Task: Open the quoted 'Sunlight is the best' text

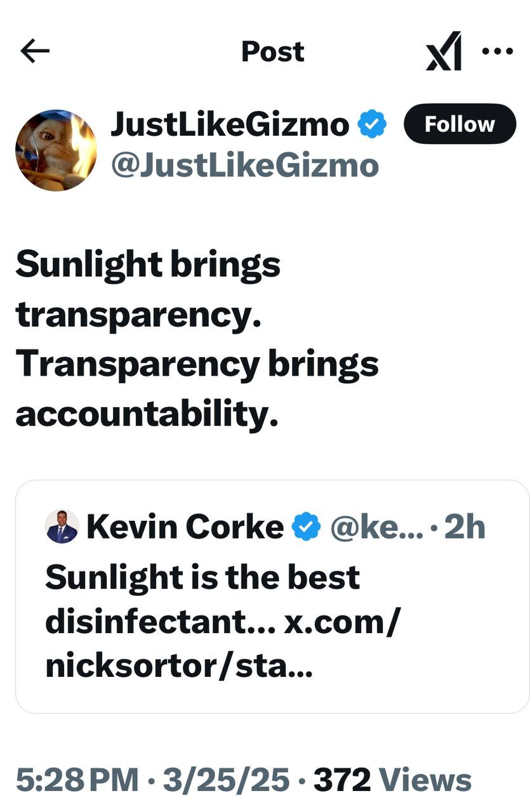Action: point(203,577)
